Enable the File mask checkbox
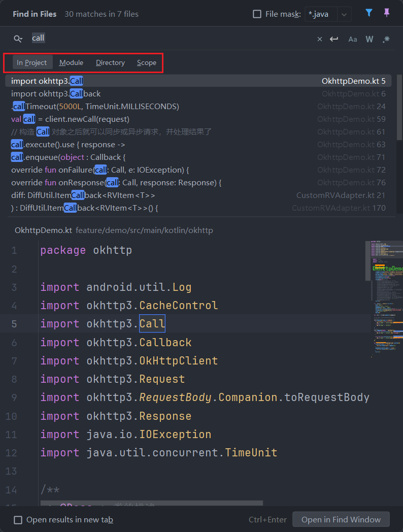This screenshot has height=532, width=403. pos(257,14)
